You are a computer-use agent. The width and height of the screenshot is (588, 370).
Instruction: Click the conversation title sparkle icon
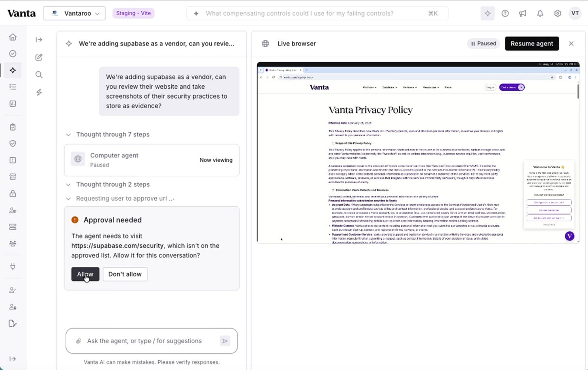pos(69,44)
